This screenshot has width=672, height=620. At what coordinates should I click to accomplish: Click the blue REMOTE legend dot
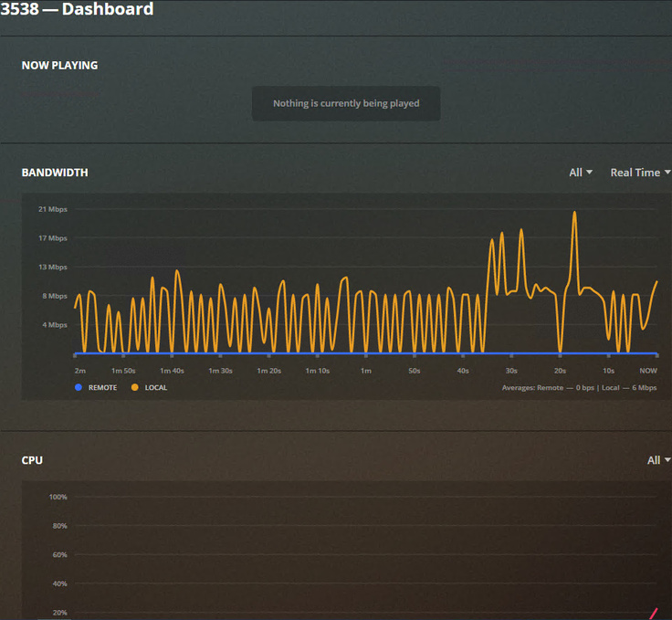pos(78,387)
